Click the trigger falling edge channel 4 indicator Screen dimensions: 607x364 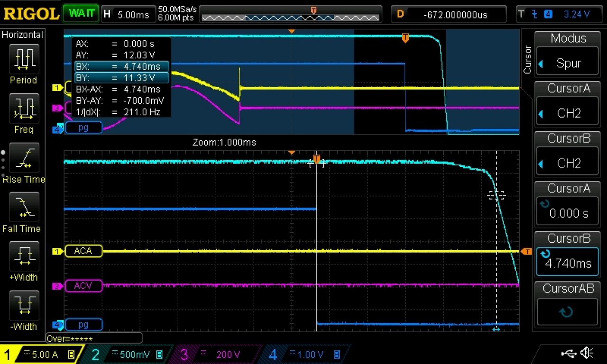542,14
